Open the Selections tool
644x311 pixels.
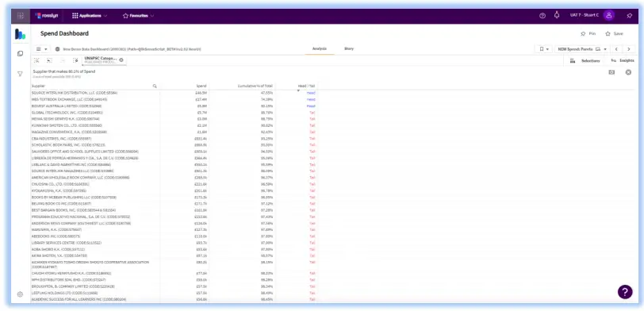tap(585, 61)
